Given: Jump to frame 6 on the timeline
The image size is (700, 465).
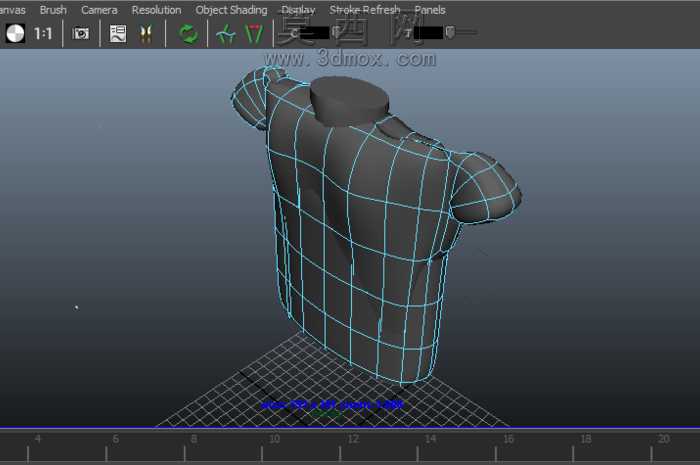Looking at the screenshot, I should (116, 439).
